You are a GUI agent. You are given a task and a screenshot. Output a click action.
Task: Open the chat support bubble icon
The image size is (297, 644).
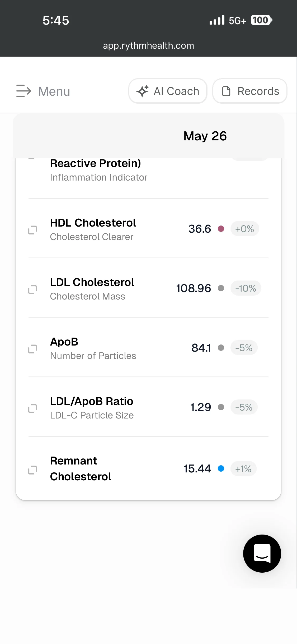pos(262,553)
